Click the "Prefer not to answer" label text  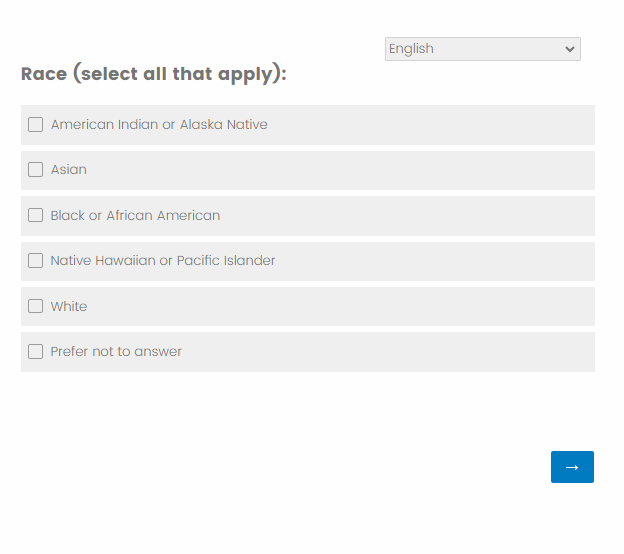116,352
